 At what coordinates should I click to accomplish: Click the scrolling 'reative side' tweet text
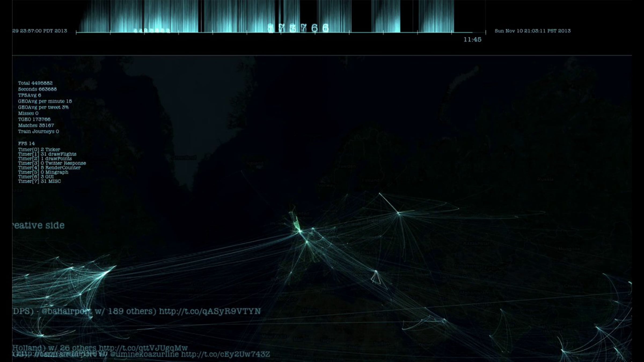[38, 225]
